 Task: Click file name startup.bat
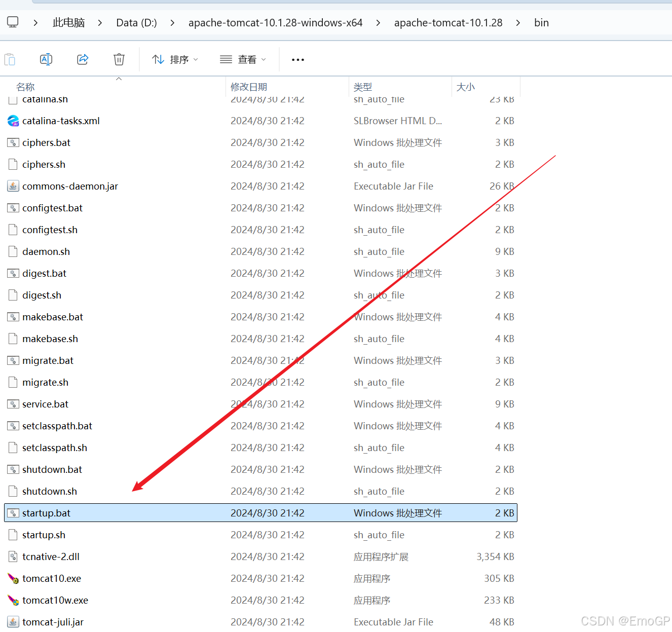click(46, 513)
